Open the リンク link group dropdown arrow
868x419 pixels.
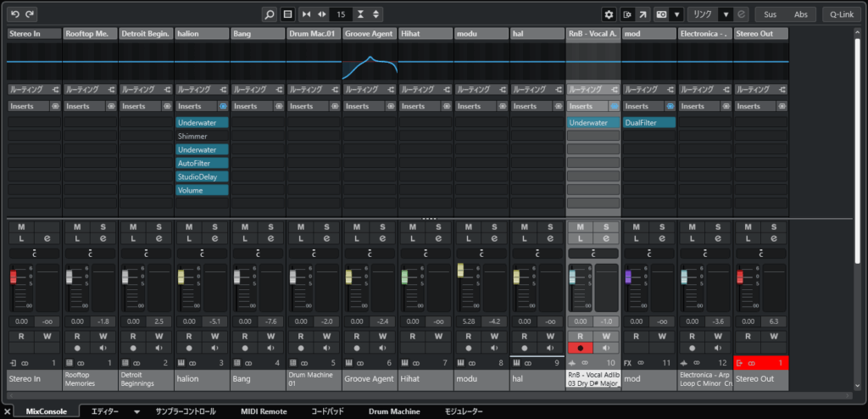726,14
